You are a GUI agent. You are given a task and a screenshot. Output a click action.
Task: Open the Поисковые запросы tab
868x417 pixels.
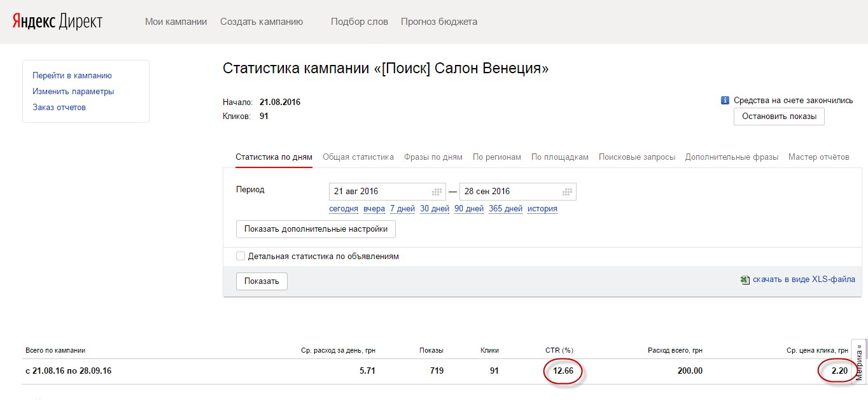point(636,157)
